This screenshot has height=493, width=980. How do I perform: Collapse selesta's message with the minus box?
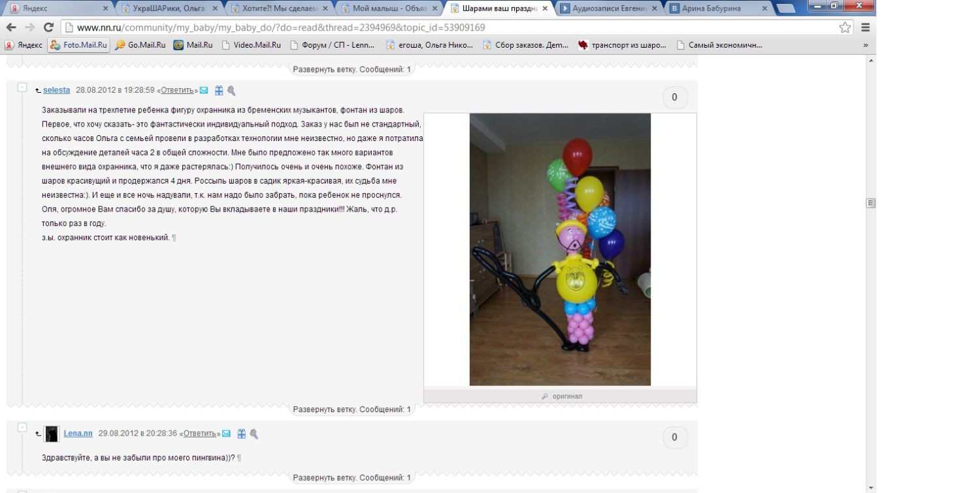pyautogui.click(x=22, y=87)
